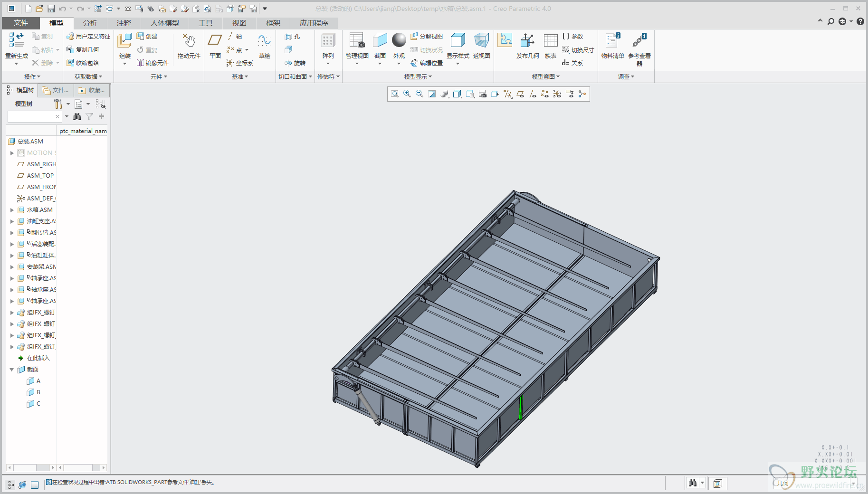The width and height of the screenshot is (868, 494).
Task: Open the 操作 group dropdown
Action: click(32, 76)
